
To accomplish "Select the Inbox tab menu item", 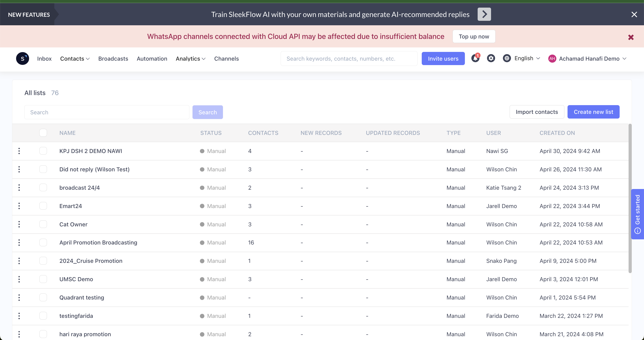I will [x=45, y=59].
